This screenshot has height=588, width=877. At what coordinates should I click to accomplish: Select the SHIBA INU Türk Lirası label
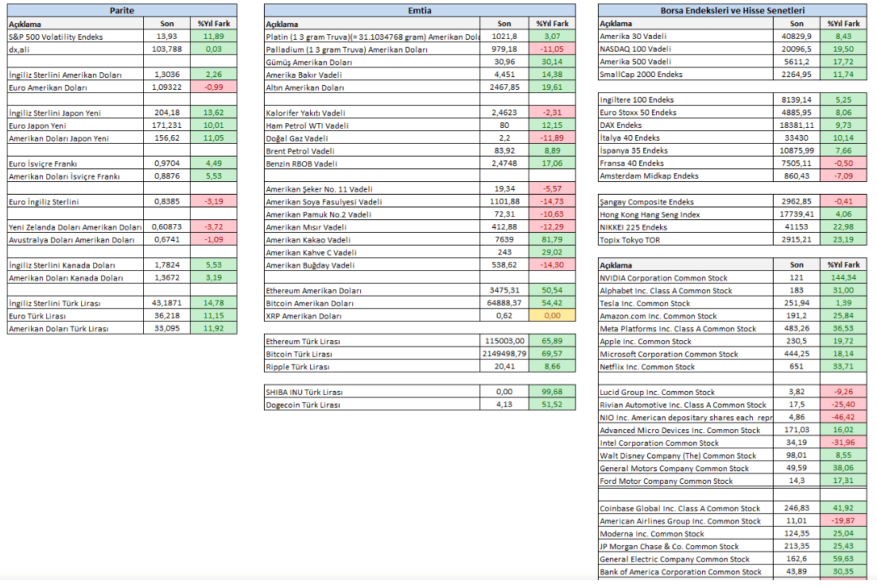[372, 392]
